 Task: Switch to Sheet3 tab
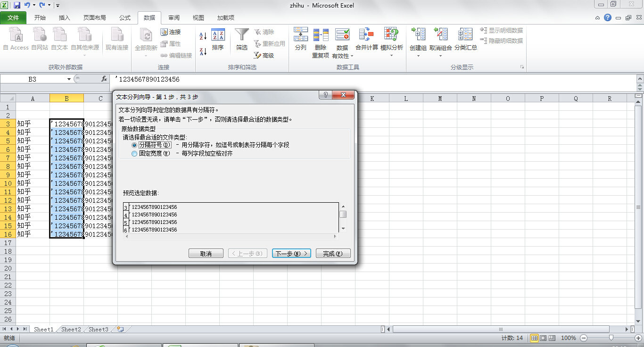pos(99,330)
